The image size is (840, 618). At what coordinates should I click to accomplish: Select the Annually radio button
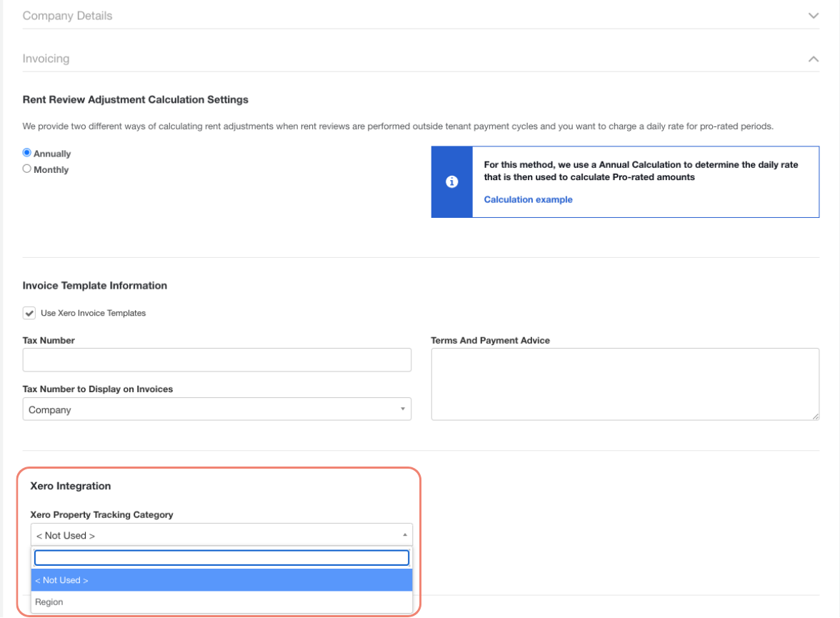[27, 153]
